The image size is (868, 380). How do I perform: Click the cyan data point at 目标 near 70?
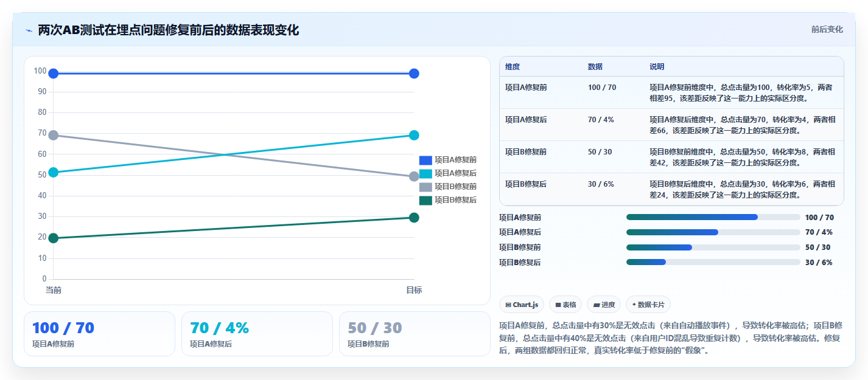[414, 135]
